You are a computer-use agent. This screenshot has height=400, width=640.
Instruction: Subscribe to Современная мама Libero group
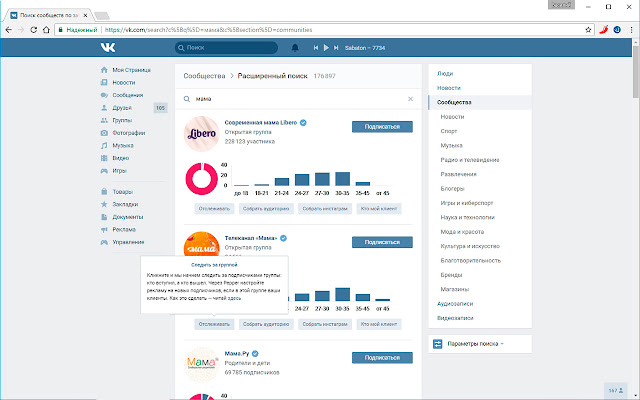click(x=382, y=127)
